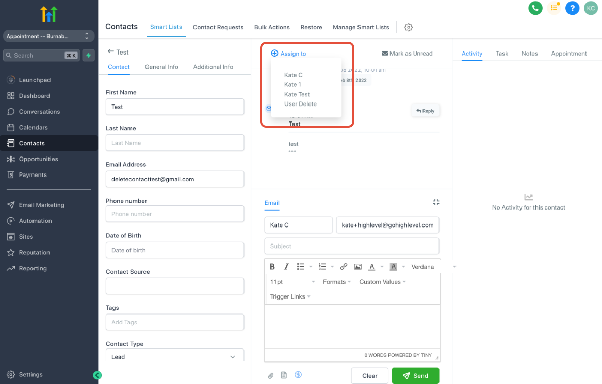Click Mark as Unread

tap(407, 53)
